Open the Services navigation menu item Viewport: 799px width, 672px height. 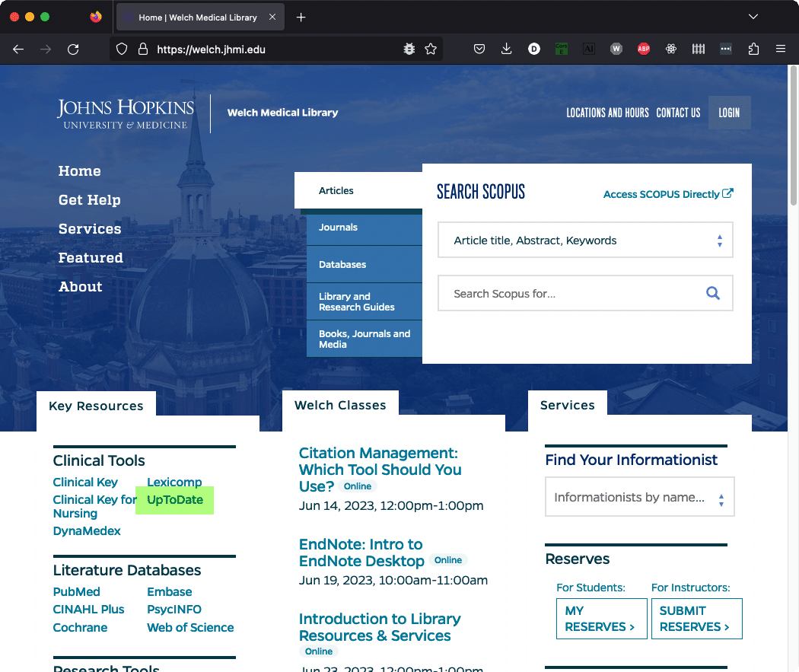click(x=90, y=229)
